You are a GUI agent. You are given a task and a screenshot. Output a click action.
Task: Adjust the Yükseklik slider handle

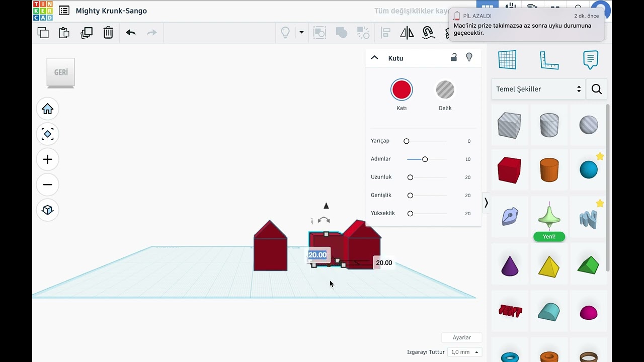click(410, 214)
